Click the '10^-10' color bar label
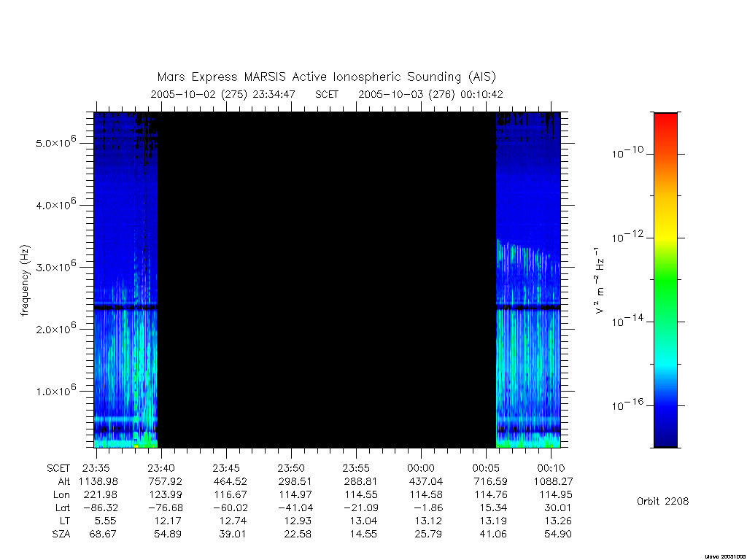The image size is (747, 560). (x=627, y=152)
